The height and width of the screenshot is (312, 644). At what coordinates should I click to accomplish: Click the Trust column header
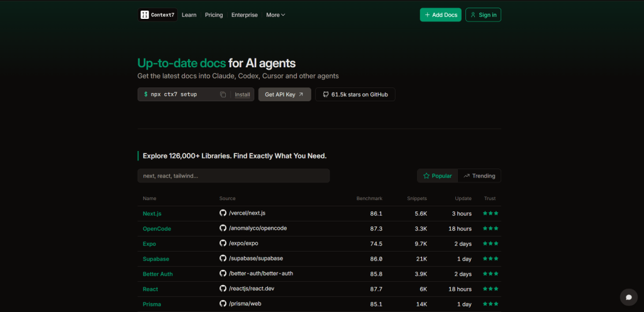(x=490, y=198)
